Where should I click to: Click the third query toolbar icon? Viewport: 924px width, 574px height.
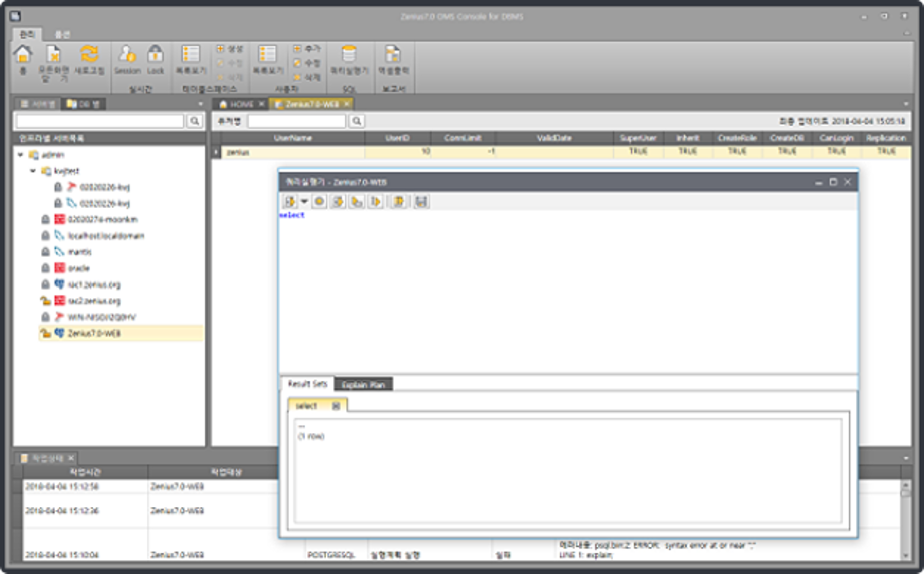point(338,201)
